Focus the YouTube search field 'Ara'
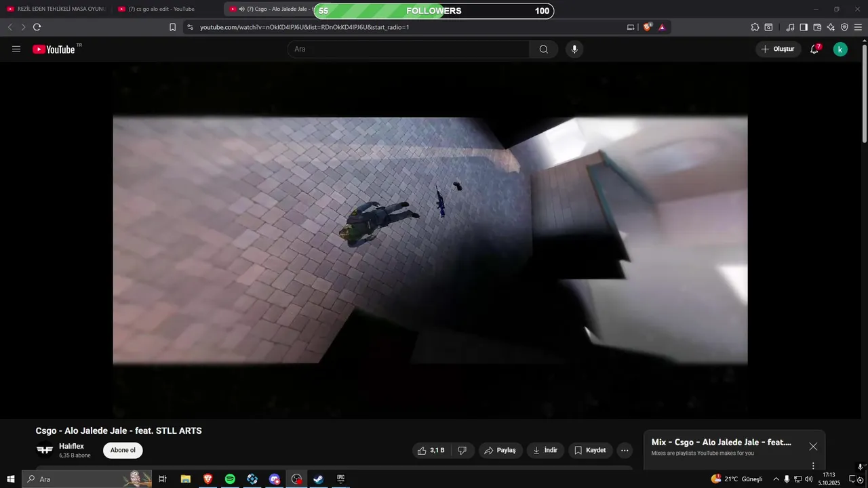This screenshot has height=488, width=868. [x=408, y=49]
